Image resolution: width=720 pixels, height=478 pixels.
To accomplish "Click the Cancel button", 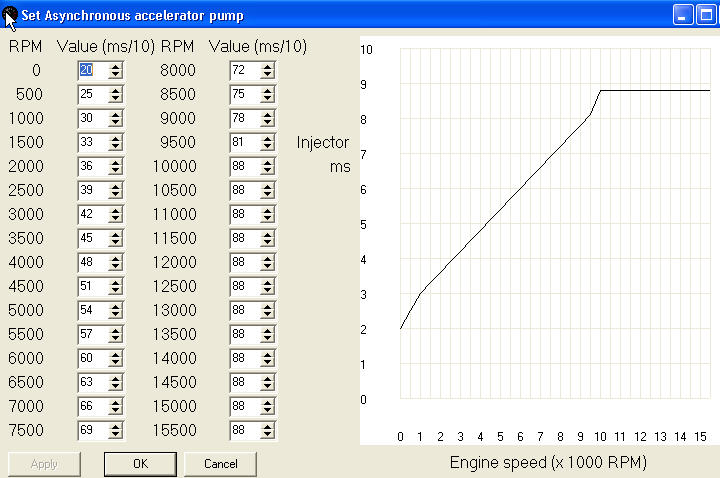I will click(x=220, y=464).
